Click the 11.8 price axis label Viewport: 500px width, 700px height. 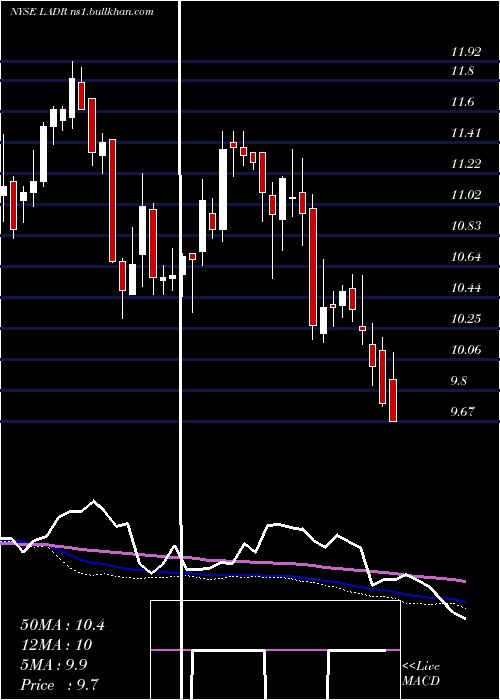point(462,71)
